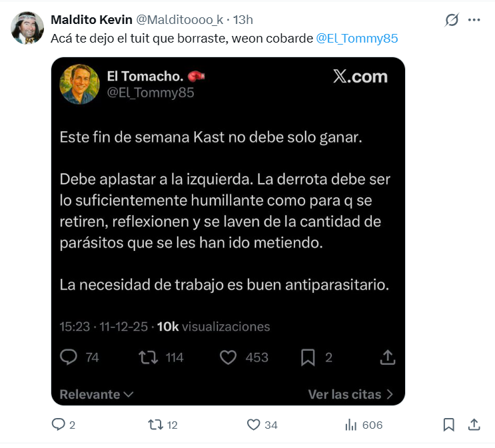Image resolution: width=495 pixels, height=448 pixels.
Task: Click the retweet icon showing 114
Action: tap(147, 357)
